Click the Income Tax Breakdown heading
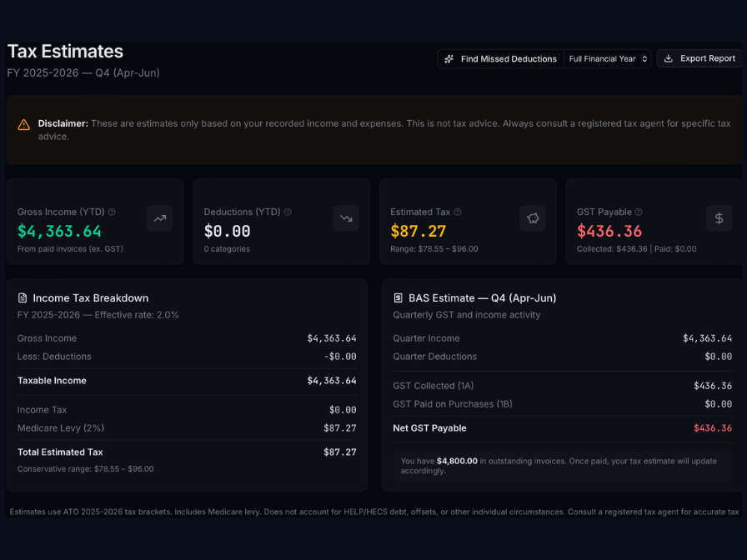747x560 pixels. point(91,298)
